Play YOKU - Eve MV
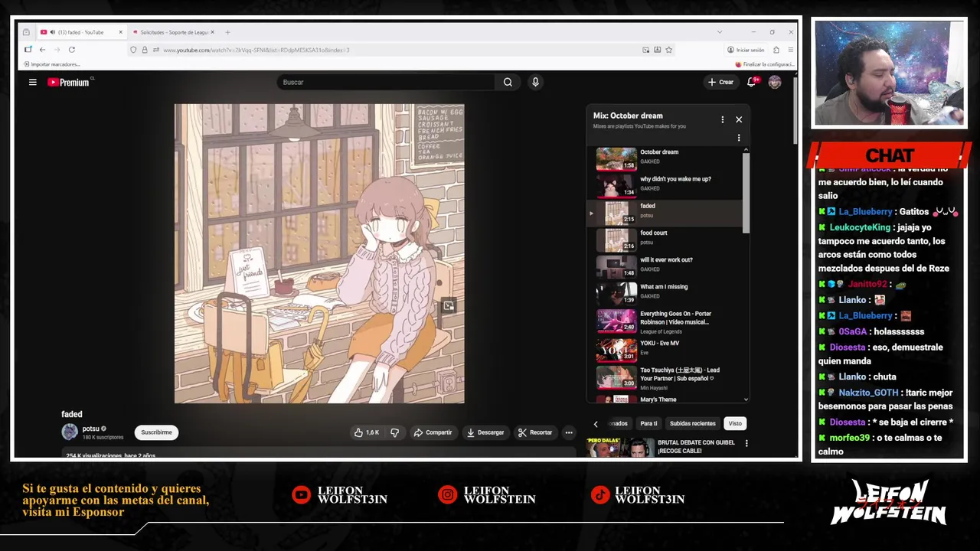 (x=665, y=350)
